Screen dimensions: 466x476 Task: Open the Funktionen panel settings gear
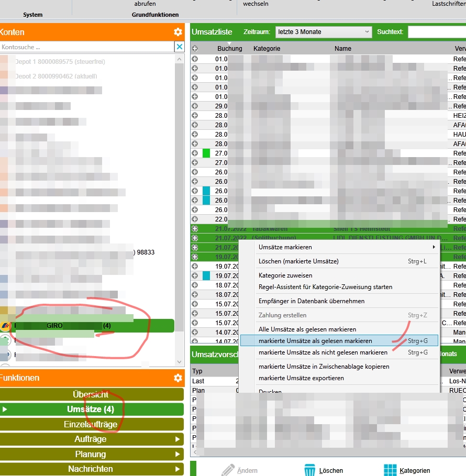tap(178, 378)
